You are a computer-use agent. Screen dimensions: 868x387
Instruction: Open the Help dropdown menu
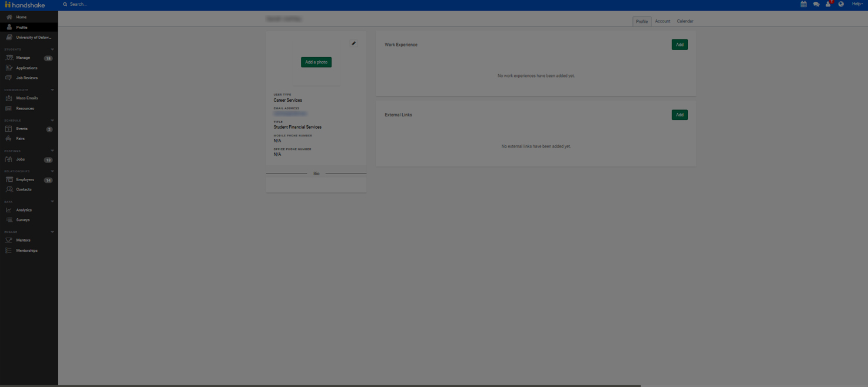[857, 4]
